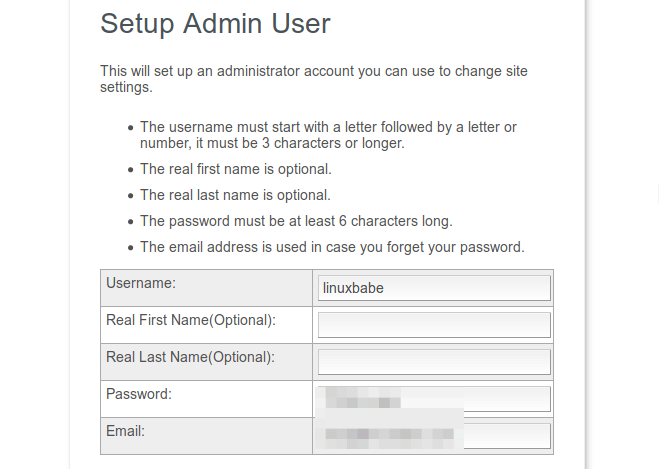Click the "Setup Admin User" heading
The height and width of the screenshot is (469, 666).
[x=215, y=24]
